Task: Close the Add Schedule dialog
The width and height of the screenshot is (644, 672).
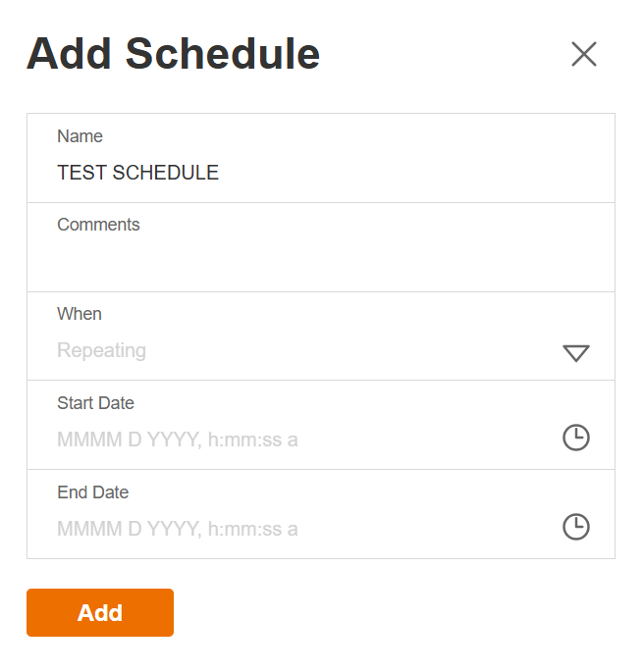Action: tap(584, 54)
